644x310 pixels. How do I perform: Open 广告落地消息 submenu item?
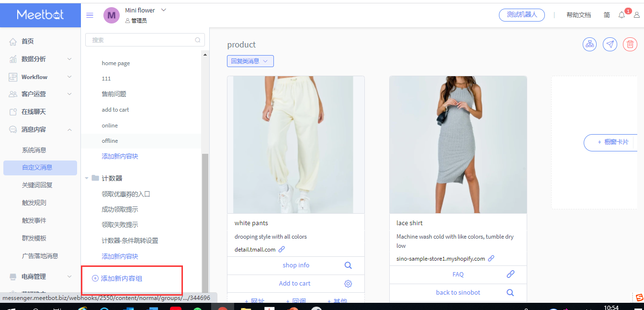40,256
